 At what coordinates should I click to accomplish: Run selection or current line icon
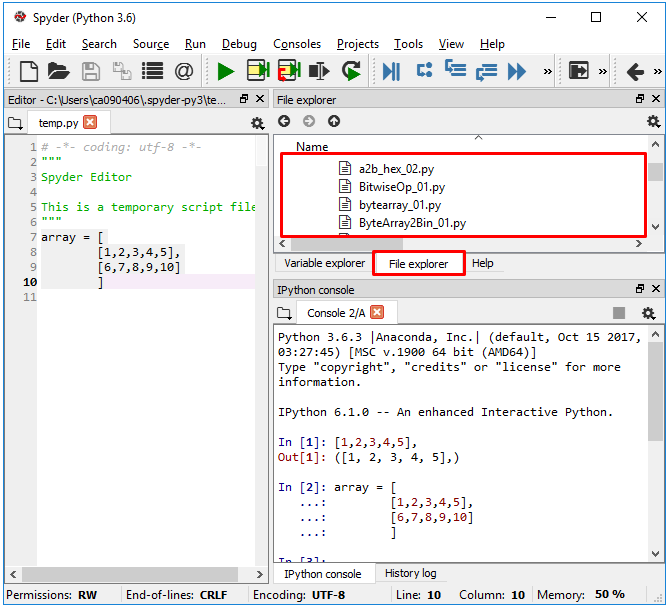(x=319, y=71)
